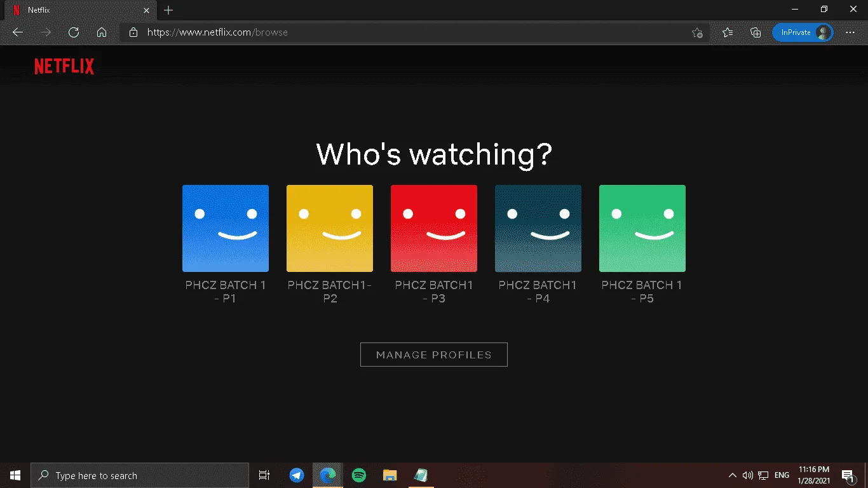868x488 pixels.
Task: Click the profile name text 'PHCZ BATCH1 - P4'
Action: (x=538, y=292)
